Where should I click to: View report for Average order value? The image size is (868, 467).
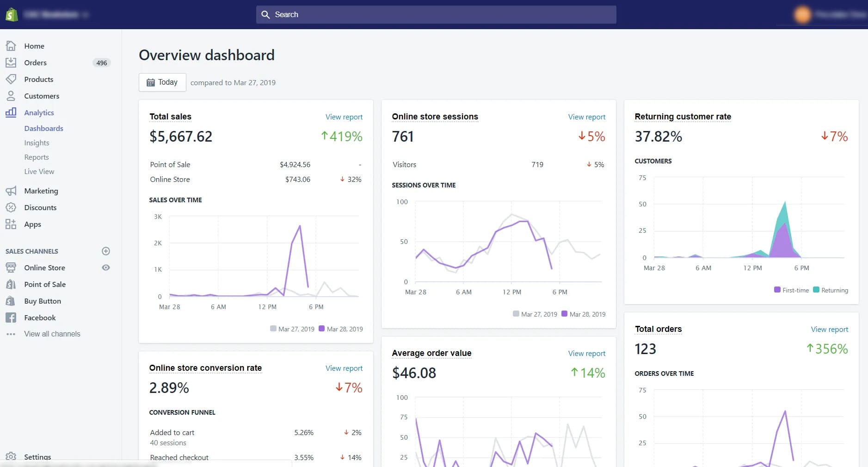point(587,353)
